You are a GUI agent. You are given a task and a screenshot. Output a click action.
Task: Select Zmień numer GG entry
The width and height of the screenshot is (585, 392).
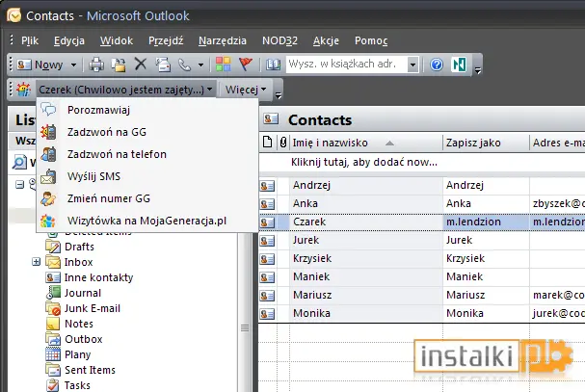pyautogui.click(x=147, y=198)
